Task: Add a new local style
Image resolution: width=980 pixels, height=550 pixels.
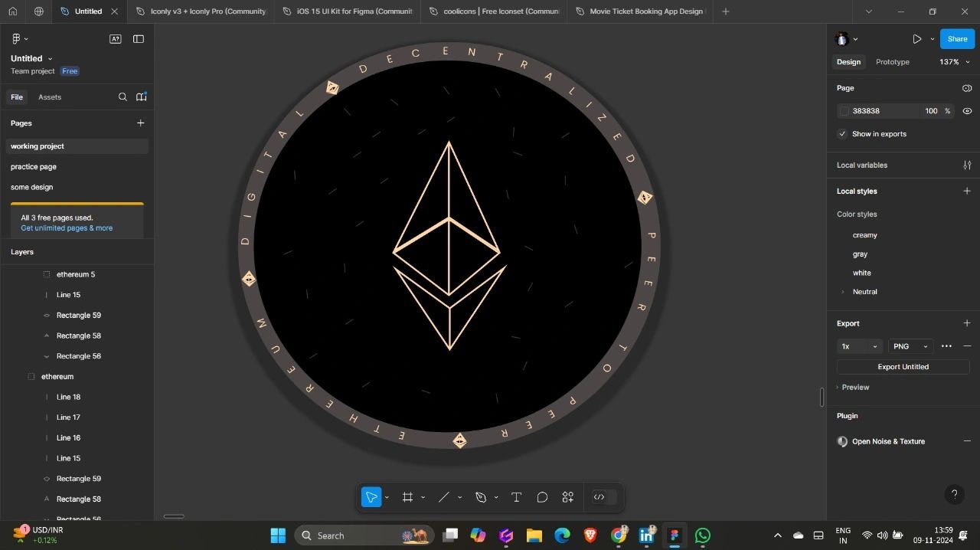Action: pos(967,192)
